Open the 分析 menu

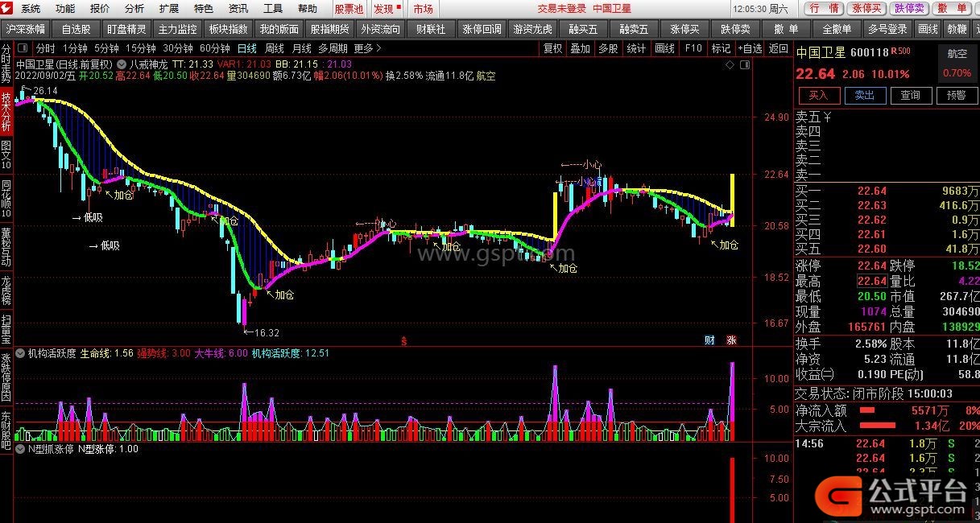coord(134,9)
